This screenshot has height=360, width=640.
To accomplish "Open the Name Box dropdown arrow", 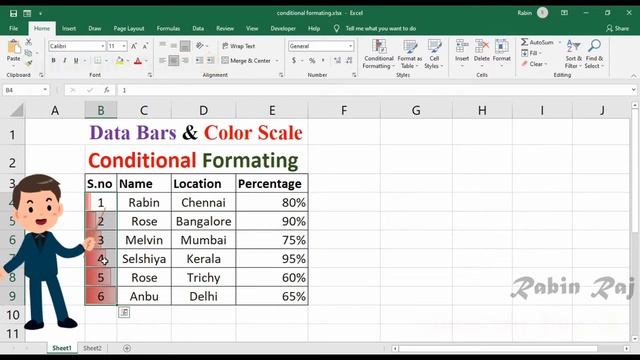I will [45, 90].
